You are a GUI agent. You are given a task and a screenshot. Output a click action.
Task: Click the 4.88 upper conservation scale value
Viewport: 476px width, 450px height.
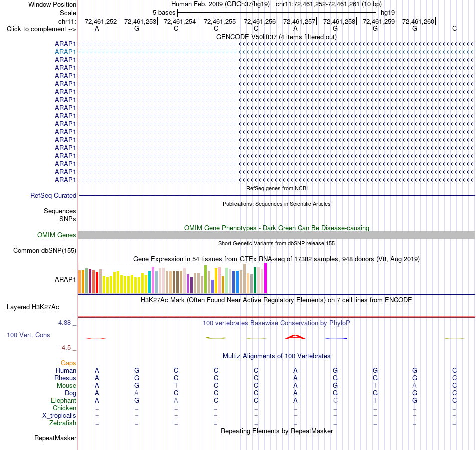(64, 323)
